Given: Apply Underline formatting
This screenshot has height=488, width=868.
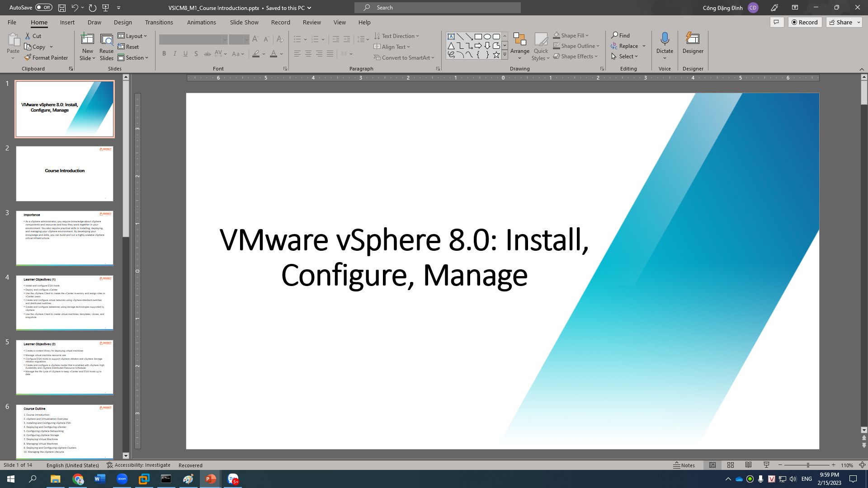Looking at the screenshot, I should pyautogui.click(x=185, y=54).
